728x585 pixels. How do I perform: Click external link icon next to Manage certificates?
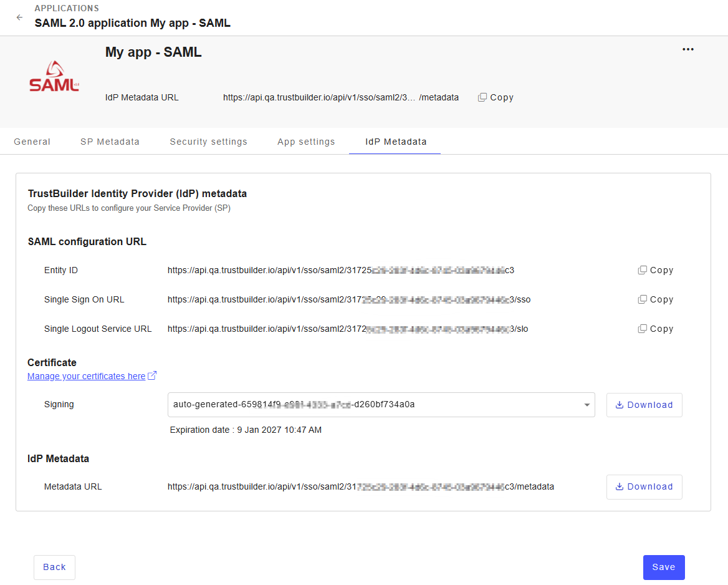pyautogui.click(x=152, y=376)
